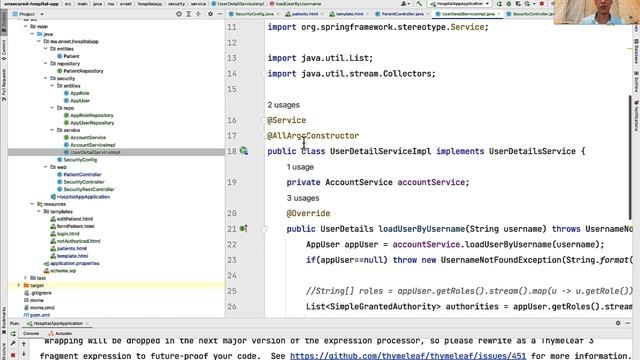Select the Actuator tab in Run panel
The image size is (640, 360).
[60, 333]
